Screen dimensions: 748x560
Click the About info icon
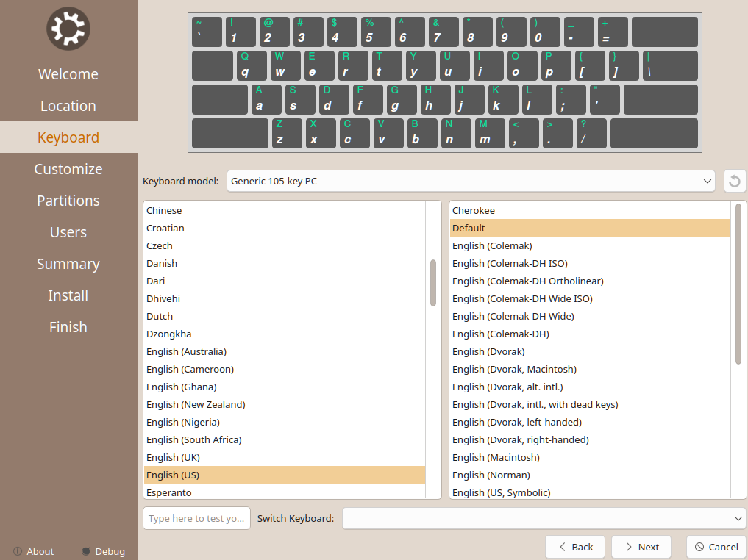[18, 551]
